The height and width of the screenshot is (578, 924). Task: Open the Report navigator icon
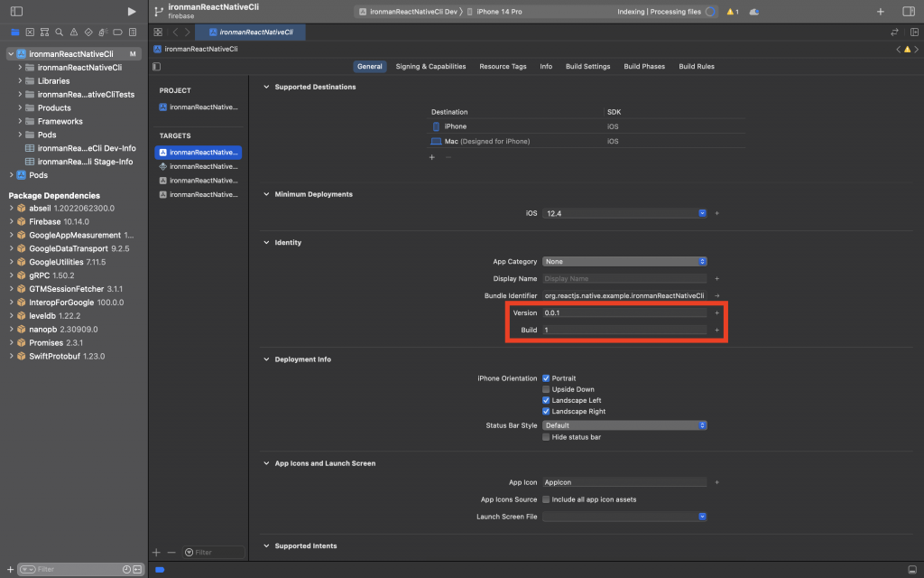pyautogui.click(x=133, y=33)
